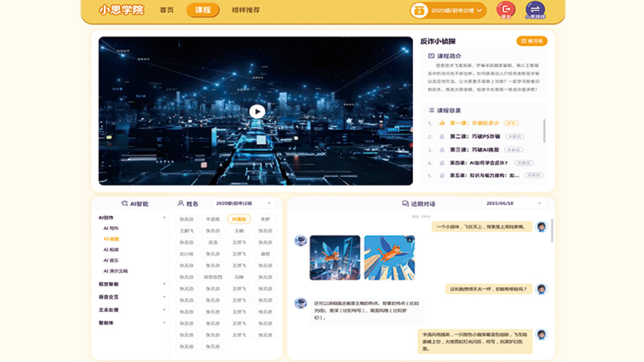The image size is (644, 362).
Task: Click the chat panel scrollbar
Action: tap(552, 230)
